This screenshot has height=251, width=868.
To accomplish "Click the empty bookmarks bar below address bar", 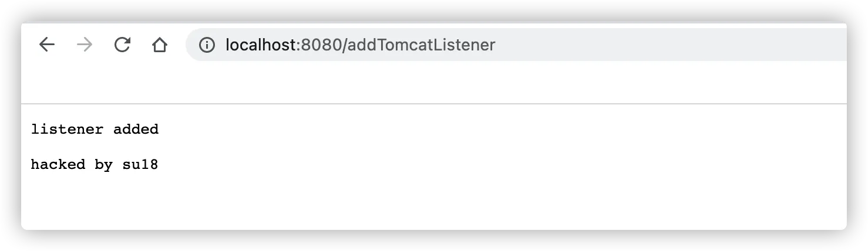I will click(x=411, y=82).
